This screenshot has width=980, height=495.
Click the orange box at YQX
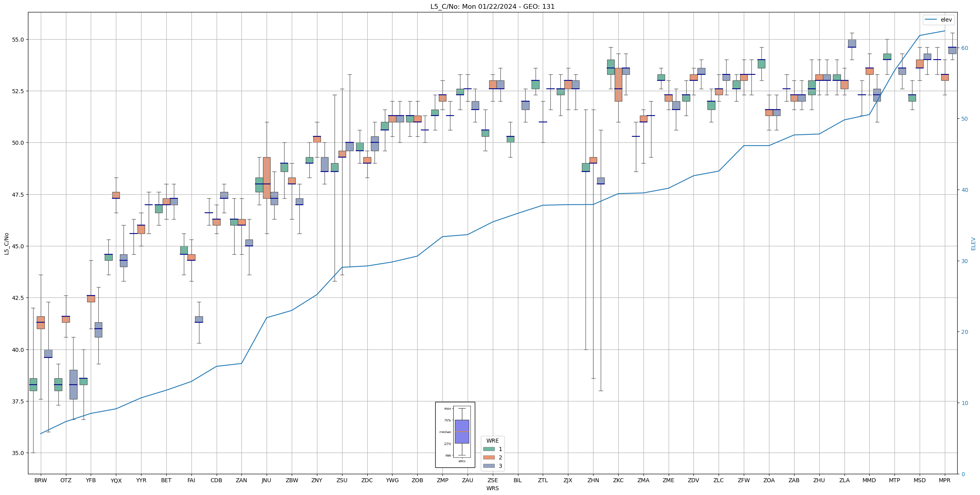click(116, 195)
